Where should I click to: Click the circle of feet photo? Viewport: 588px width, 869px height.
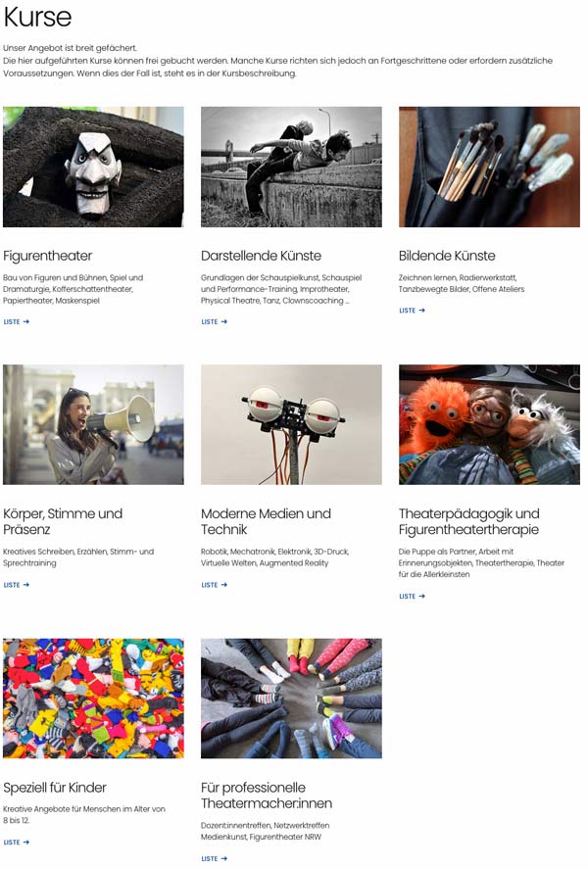(x=291, y=699)
